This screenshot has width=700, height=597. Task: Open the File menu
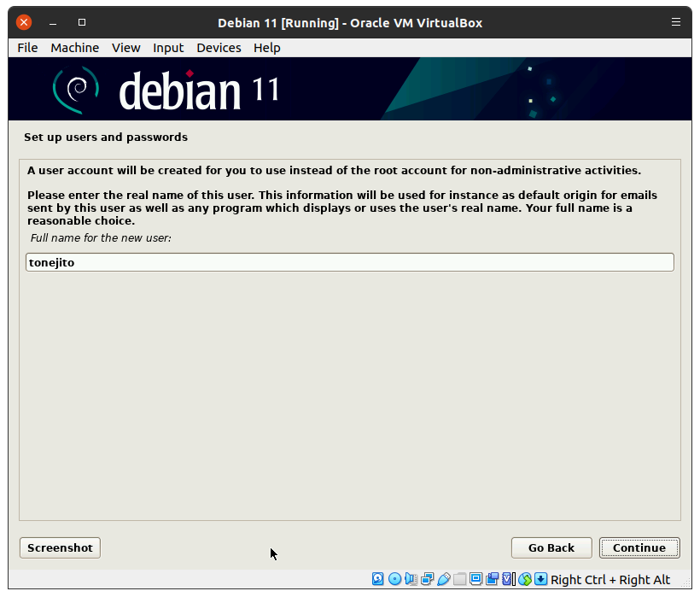27,48
